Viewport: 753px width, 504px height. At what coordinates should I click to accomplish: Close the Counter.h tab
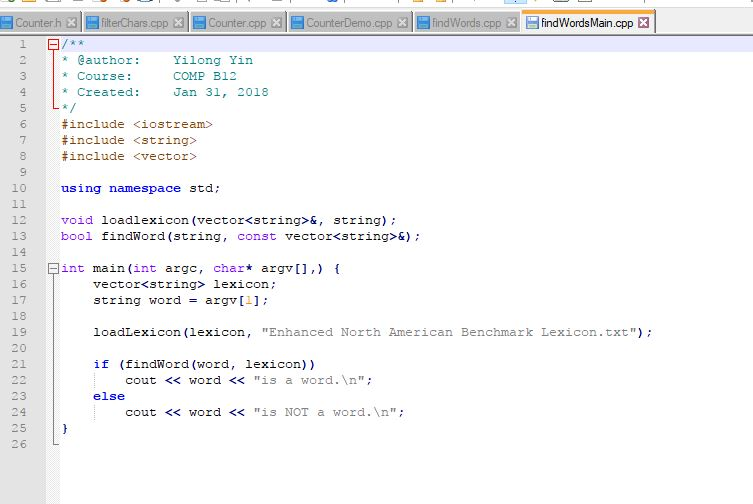pos(73,22)
